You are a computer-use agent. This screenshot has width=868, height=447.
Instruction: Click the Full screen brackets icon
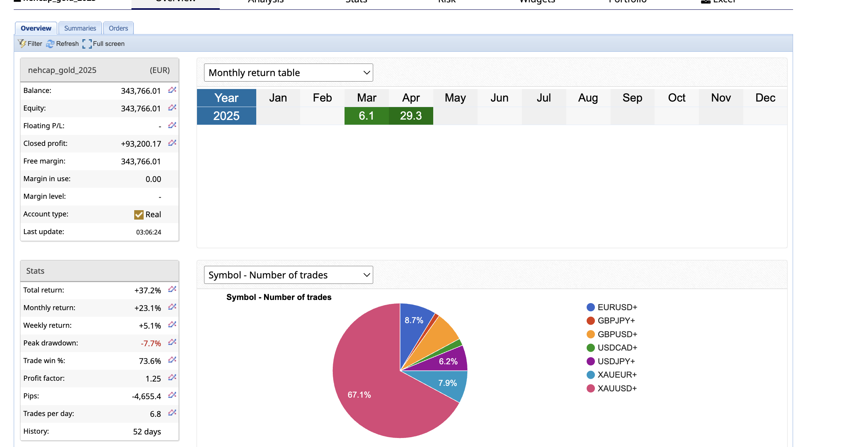point(87,44)
